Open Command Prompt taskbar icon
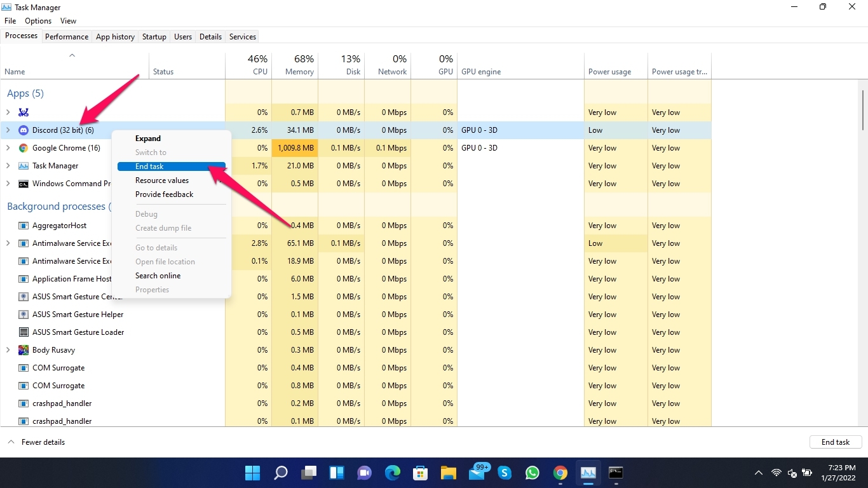The image size is (868, 488). tap(616, 473)
